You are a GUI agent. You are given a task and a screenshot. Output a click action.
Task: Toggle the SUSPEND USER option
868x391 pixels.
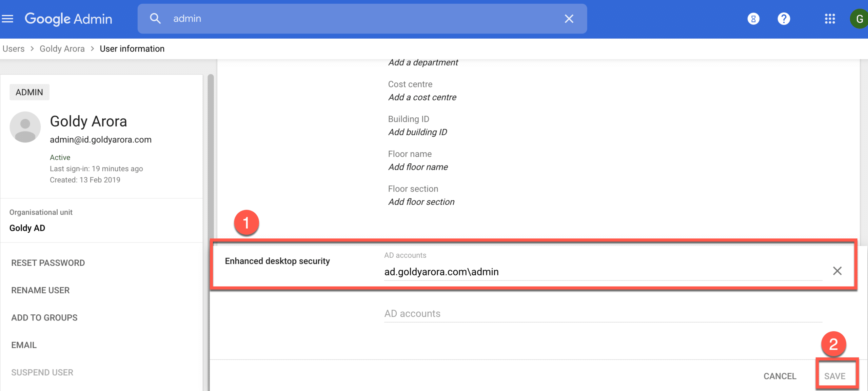tap(42, 372)
